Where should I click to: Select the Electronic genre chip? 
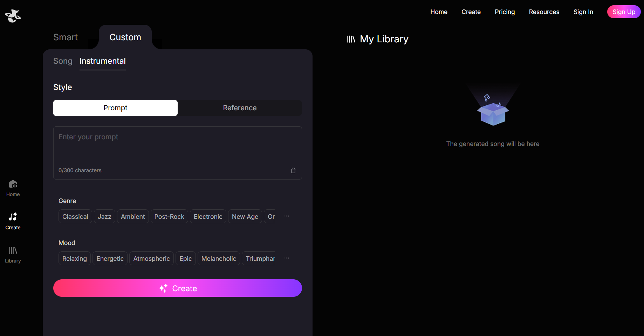point(208,217)
